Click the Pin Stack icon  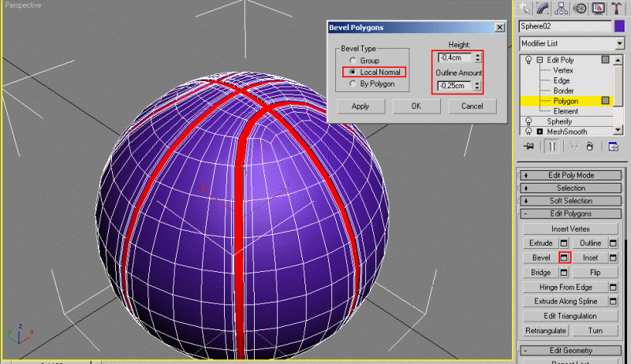528,147
